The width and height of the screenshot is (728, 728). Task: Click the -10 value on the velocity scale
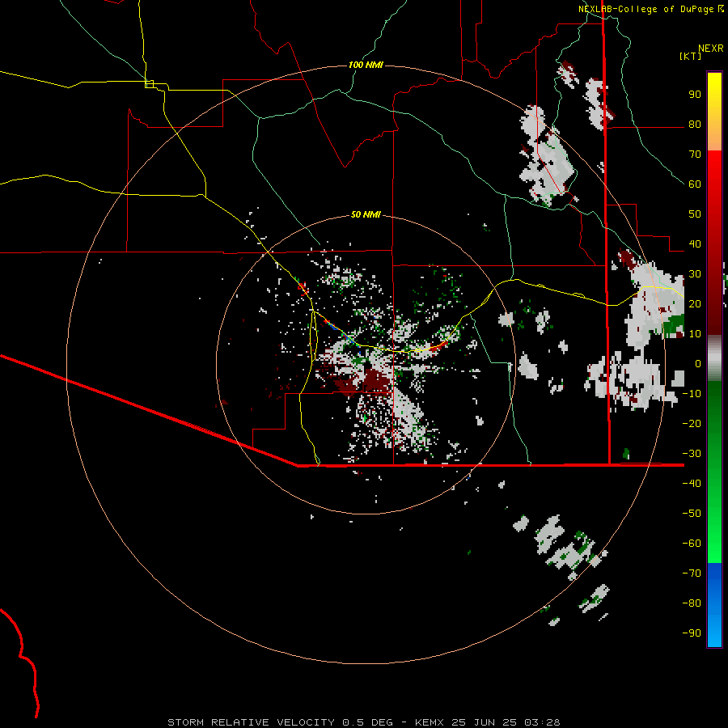click(692, 394)
